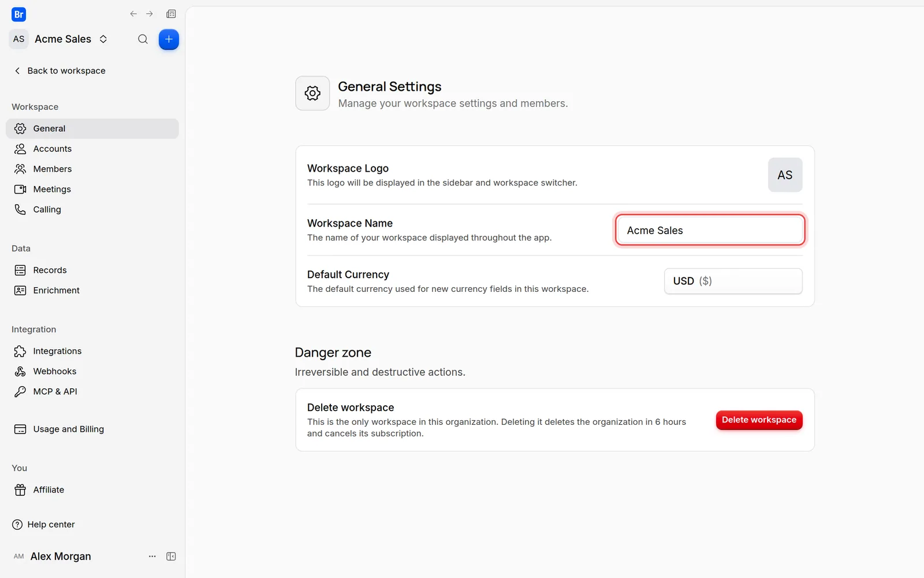Image resolution: width=924 pixels, height=578 pixels.
Task: Go forward with the right arrow icon
Action: click(x=150, y=14)
